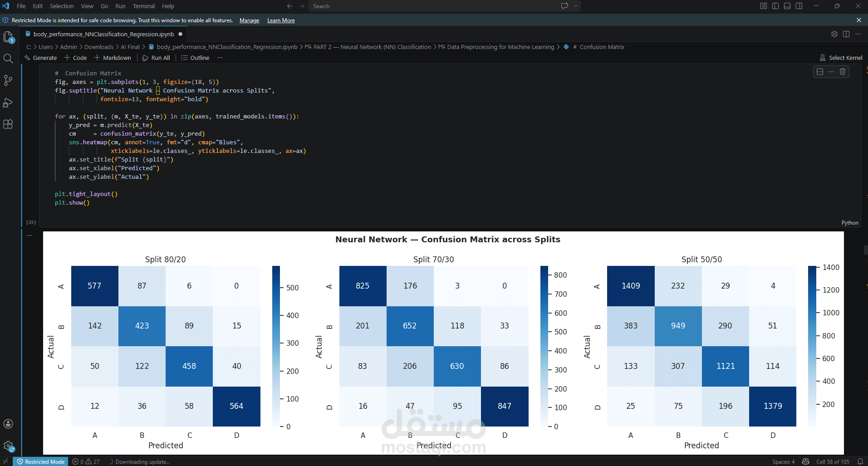Click Generate in the notebook toolbar
This screenshot has height=466, width=868.
tap(40, 58)
